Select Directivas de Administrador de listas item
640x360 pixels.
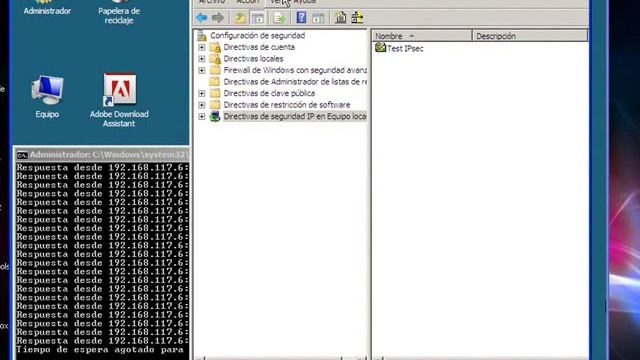coord(295,82)
